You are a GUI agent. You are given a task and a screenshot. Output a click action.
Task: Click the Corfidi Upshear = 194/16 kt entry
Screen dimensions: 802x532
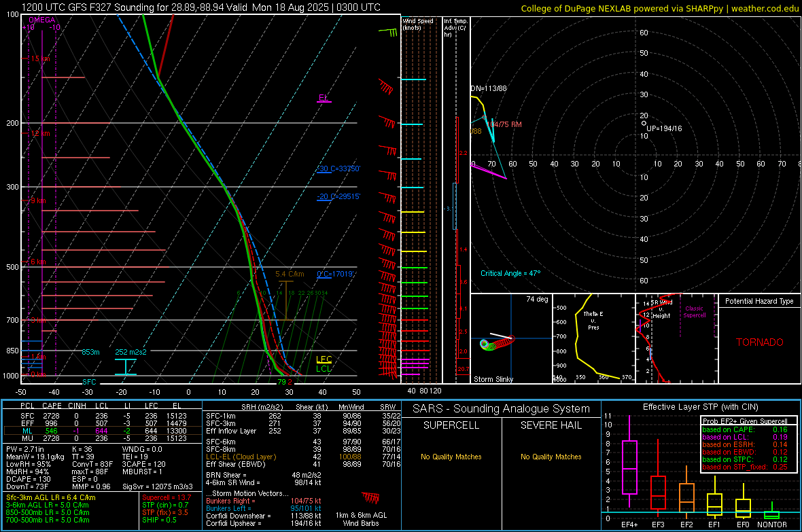(264, 523)
